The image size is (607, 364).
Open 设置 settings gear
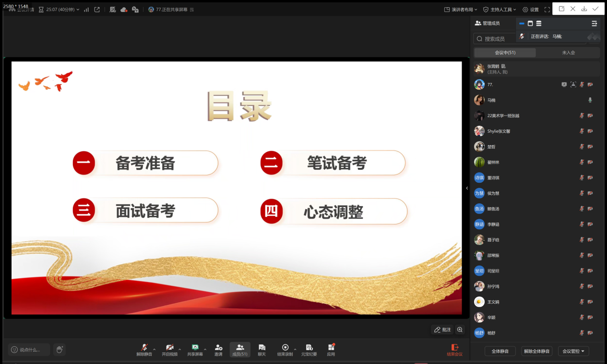pyautogui.click(x=531, y=10)
